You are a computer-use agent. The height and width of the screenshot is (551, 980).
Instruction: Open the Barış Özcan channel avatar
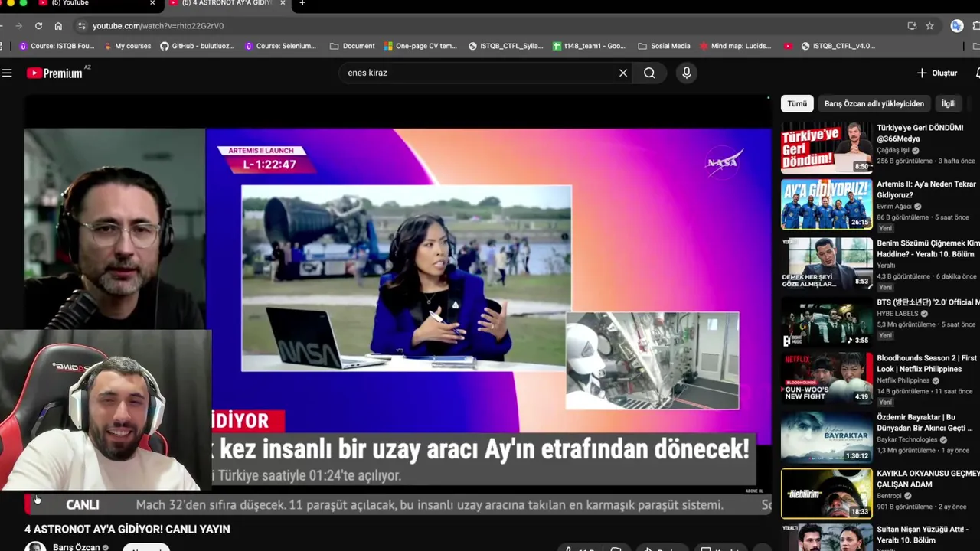(35, 546)
